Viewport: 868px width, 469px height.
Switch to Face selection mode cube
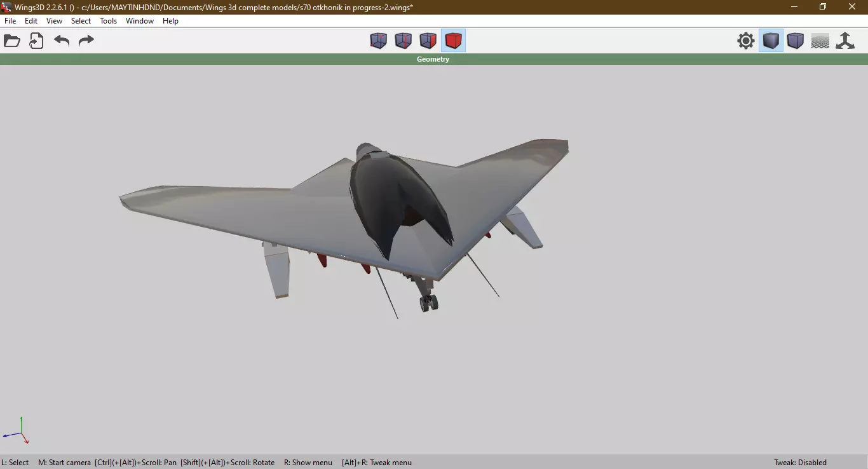coord(428,41)
